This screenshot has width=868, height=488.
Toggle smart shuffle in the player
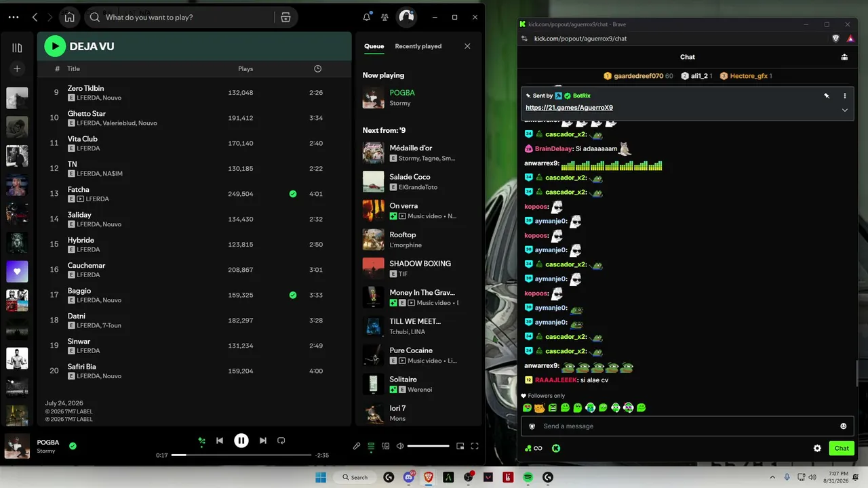coord(201,441)
